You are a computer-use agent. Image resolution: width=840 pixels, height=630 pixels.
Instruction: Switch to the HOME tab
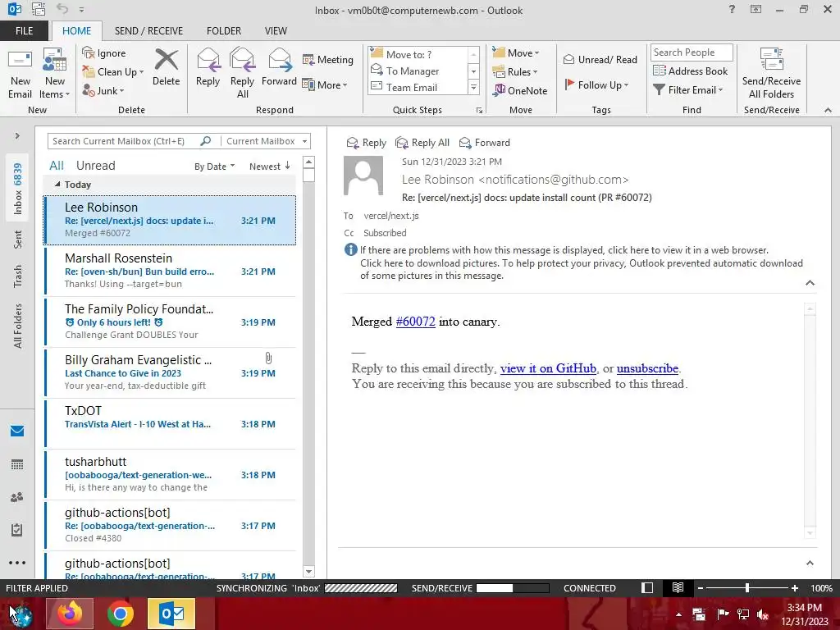pyautogui.click(x=76, y=30)
